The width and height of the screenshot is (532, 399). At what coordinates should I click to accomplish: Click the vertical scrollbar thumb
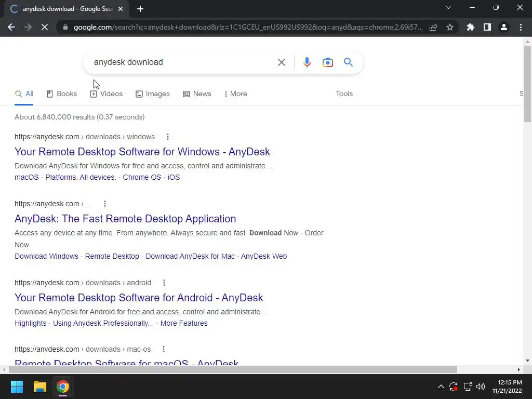point(527,84)
